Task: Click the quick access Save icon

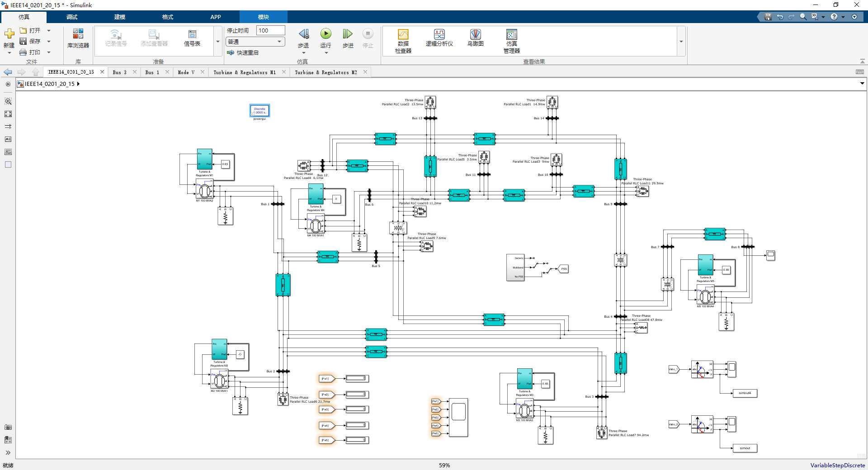Action: click(x=768, y=17)
